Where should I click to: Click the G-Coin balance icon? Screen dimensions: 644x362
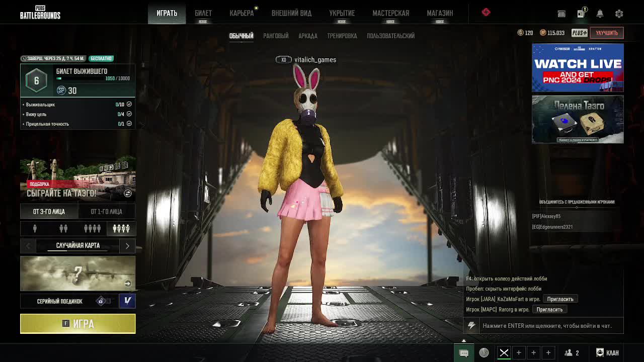[521, 33]
